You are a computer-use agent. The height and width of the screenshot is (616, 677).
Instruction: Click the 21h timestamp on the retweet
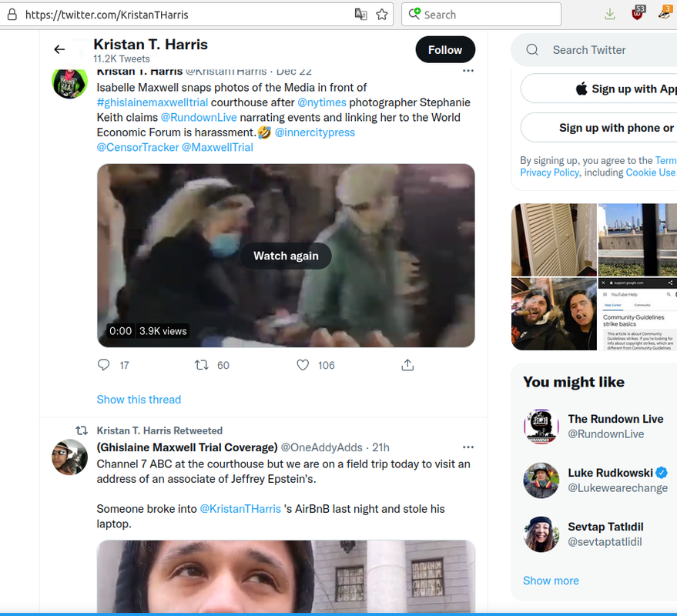(380, 447)
